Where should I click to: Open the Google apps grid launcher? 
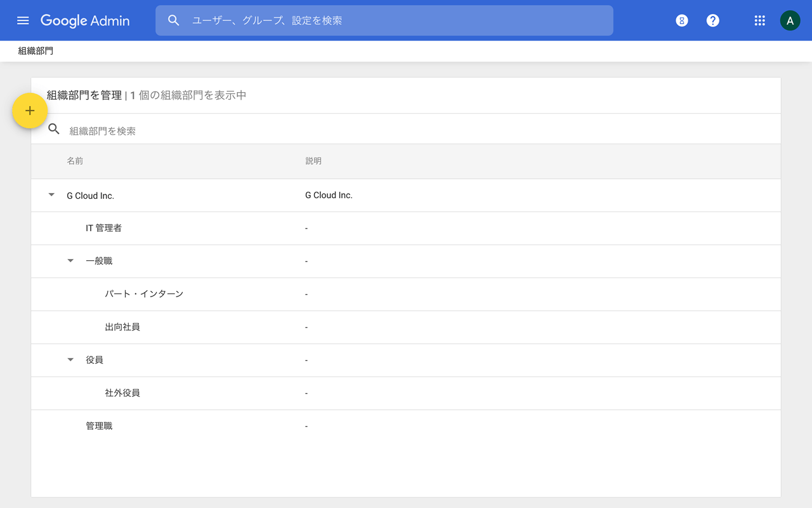759,20
